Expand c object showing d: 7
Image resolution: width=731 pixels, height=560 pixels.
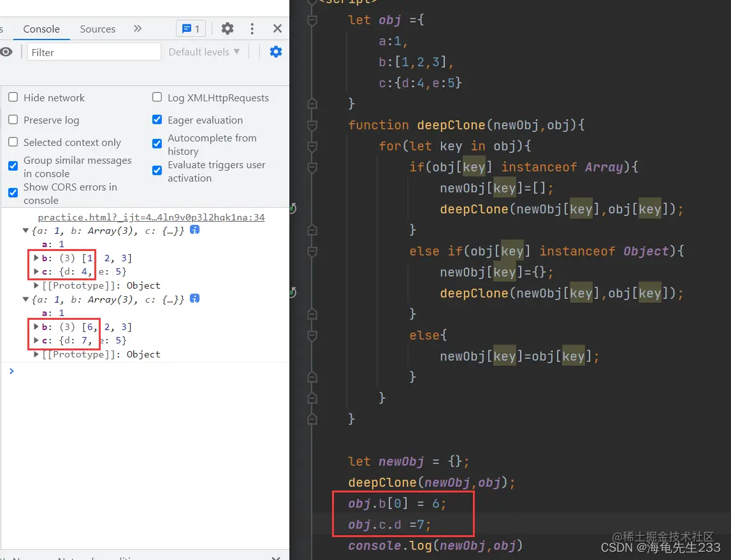point(36,340)
